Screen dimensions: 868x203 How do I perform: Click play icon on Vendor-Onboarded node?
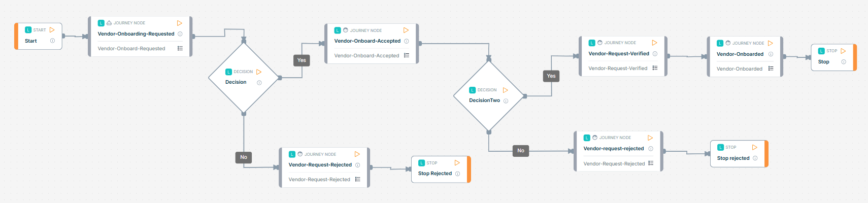click(x=770, y=43)
